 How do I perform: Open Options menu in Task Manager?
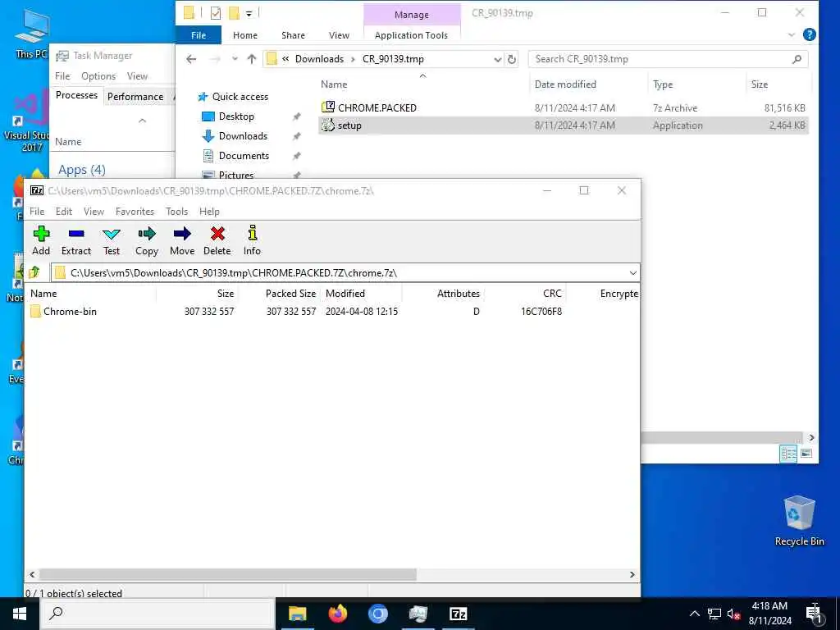tap(98, 76)
